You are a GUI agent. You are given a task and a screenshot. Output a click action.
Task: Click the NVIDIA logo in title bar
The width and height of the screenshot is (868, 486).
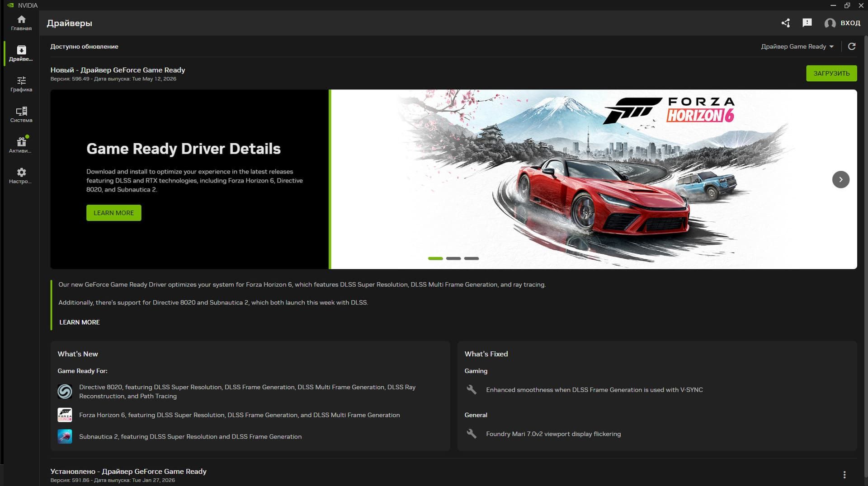[x=11, y=5]
